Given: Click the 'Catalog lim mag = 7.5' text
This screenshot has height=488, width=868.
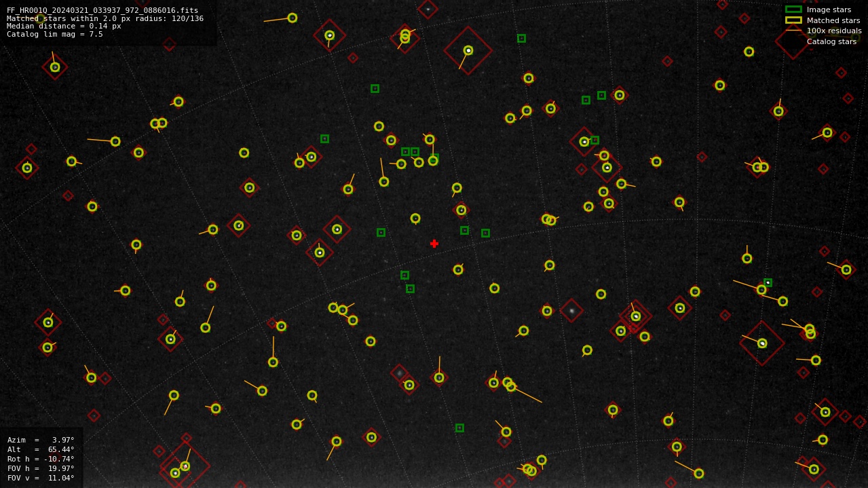Looking at the screenshot, I should (x=55, y=35).
